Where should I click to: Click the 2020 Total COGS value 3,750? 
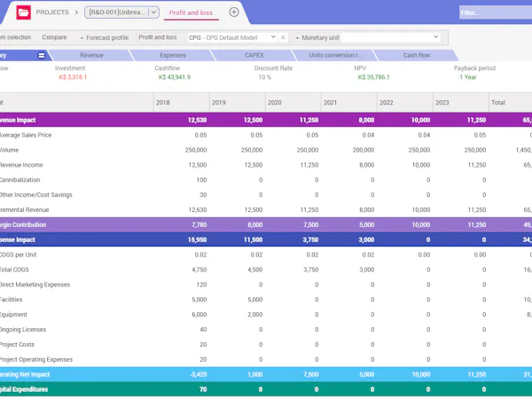[311, 270]
